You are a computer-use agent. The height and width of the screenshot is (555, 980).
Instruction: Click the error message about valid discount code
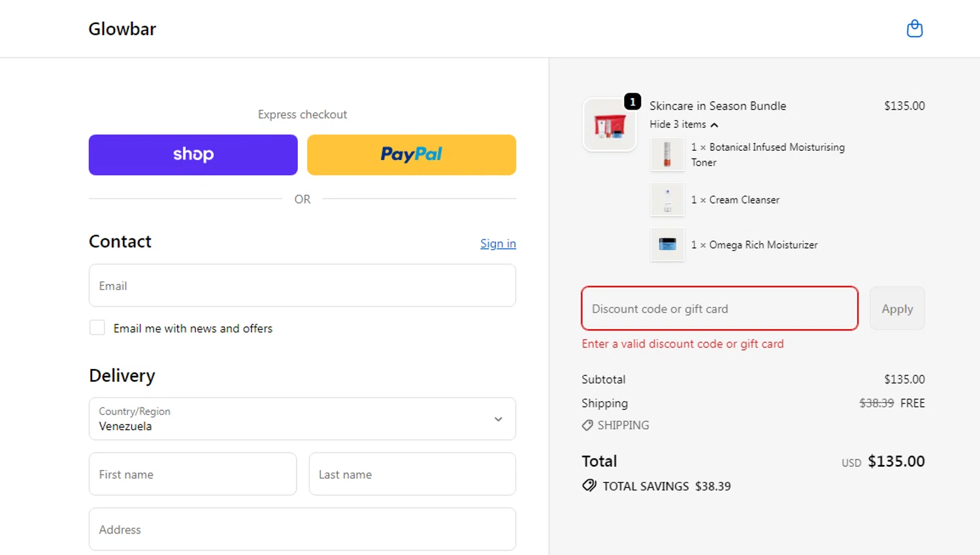point(683,344)
